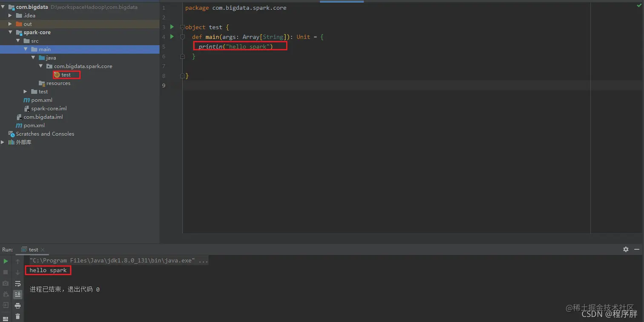
Task: Click the exit icon in Run panel sidebar
Action: 6,305
